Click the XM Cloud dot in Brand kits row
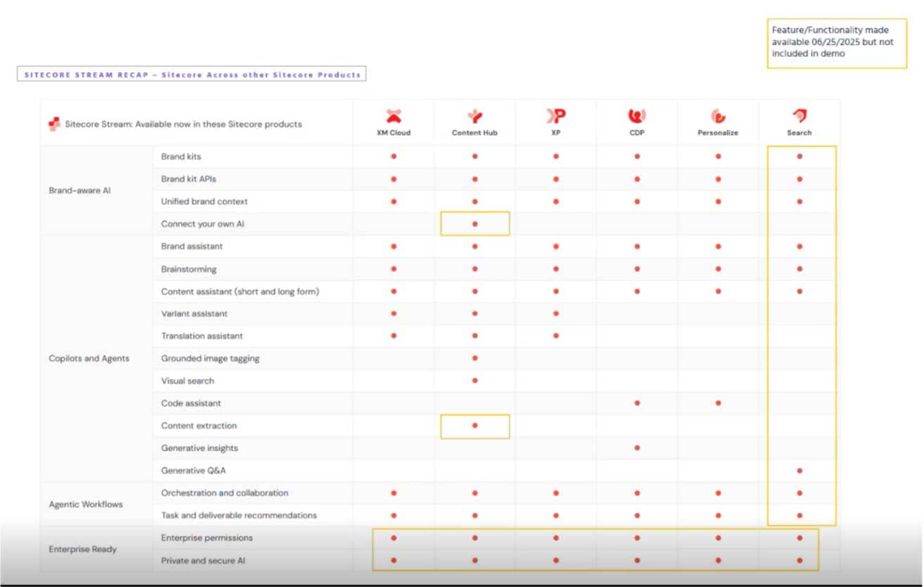Image resolution: width=924 pixels, height=587 pixels. point(394,156)
